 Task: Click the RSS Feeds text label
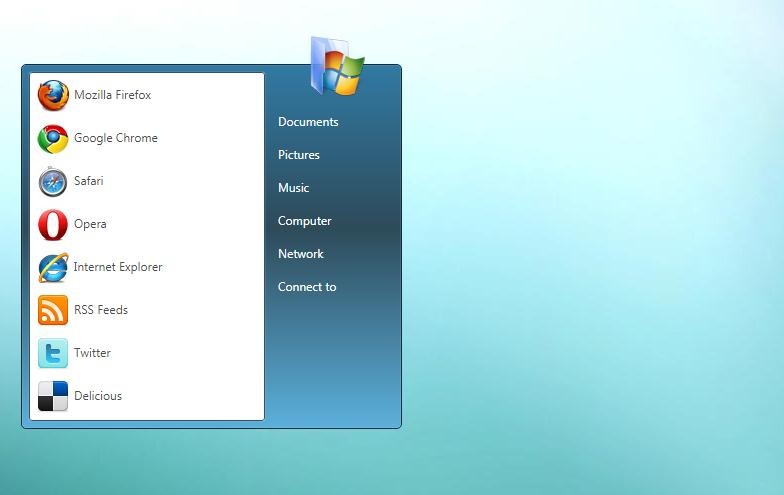tap(101, 310)
